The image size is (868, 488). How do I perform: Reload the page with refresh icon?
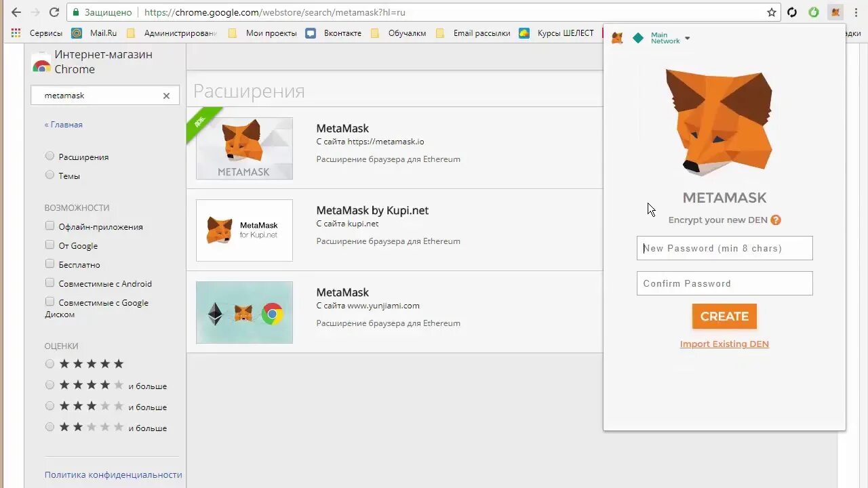click(x=54, y=12)
